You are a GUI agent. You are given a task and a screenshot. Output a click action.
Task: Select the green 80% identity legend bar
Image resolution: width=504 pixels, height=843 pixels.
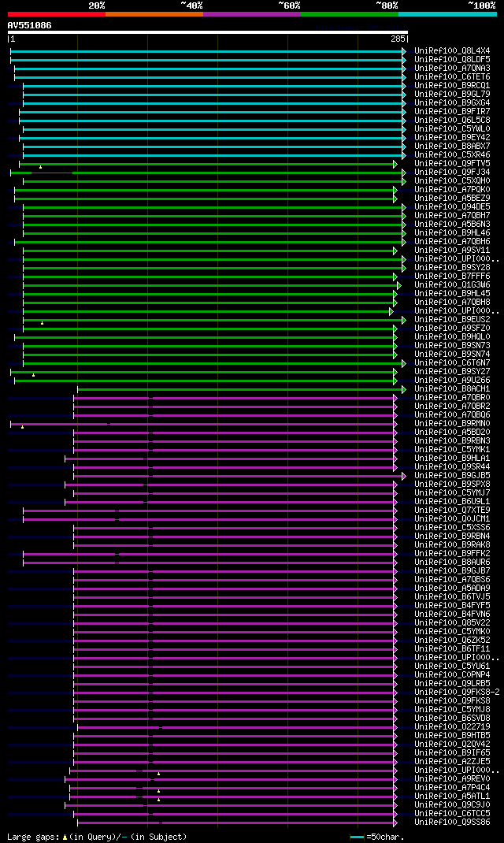coord(350,14)
